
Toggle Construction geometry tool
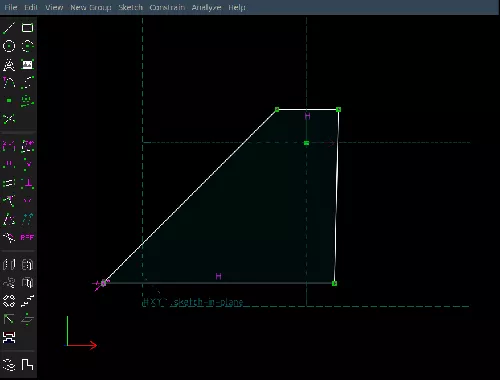27,100
